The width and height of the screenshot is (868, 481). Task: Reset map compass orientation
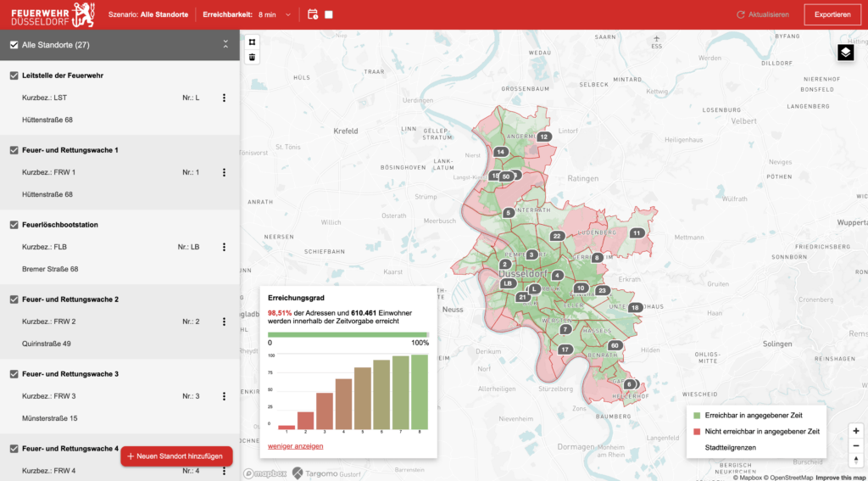tap(856, 460)
